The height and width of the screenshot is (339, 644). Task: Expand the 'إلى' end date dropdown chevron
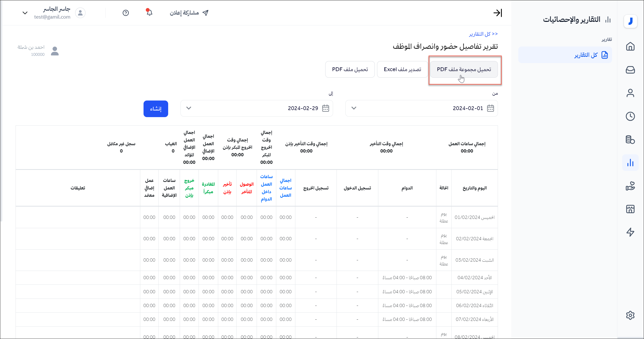(x=189, y=108)
